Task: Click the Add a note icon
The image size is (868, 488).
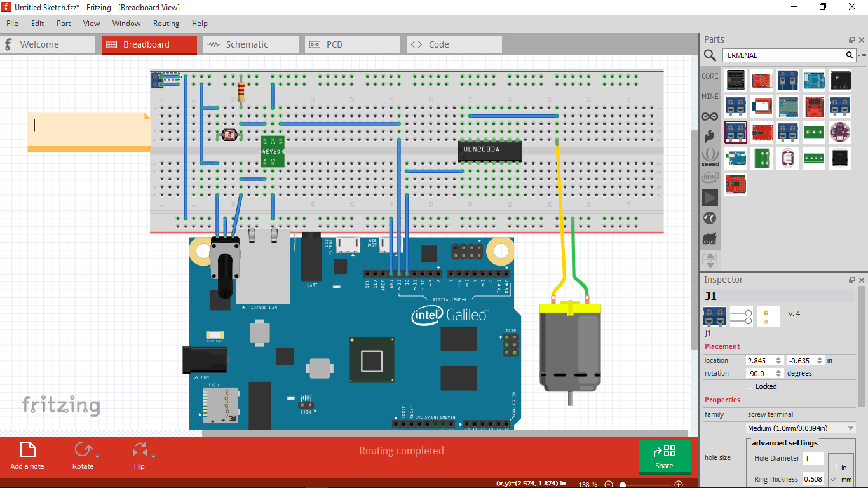Action: click(x=28, y=451)
